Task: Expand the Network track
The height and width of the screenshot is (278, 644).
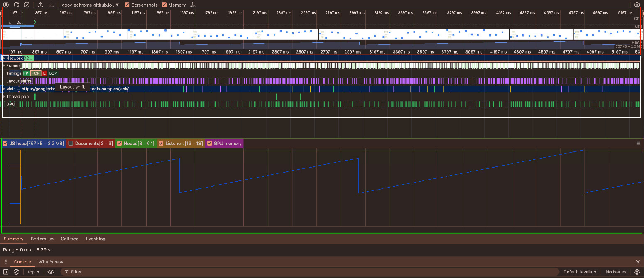Action: tap(4, 59)
